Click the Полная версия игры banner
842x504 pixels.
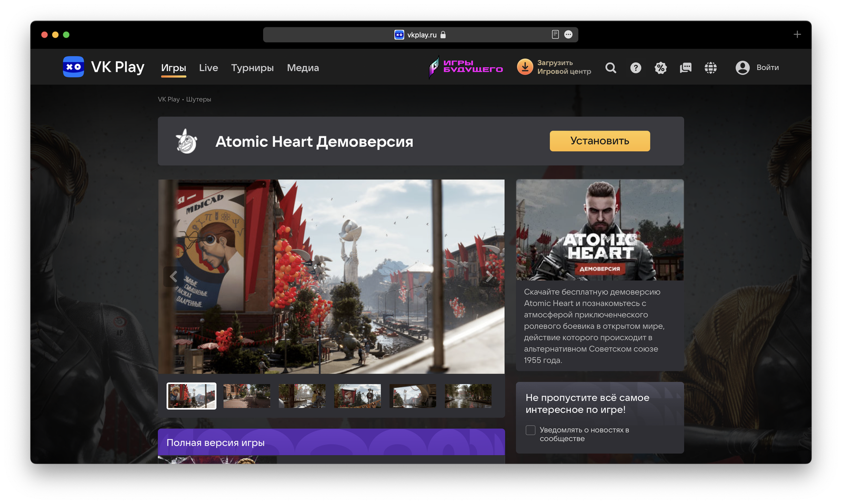coord(332,442)
